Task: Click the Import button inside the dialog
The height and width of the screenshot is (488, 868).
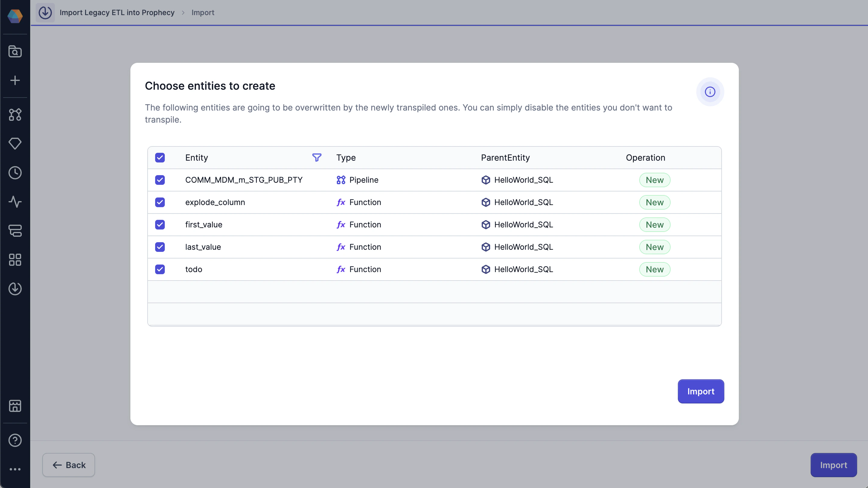Action: pyautogui.click(x=700, y=391)
